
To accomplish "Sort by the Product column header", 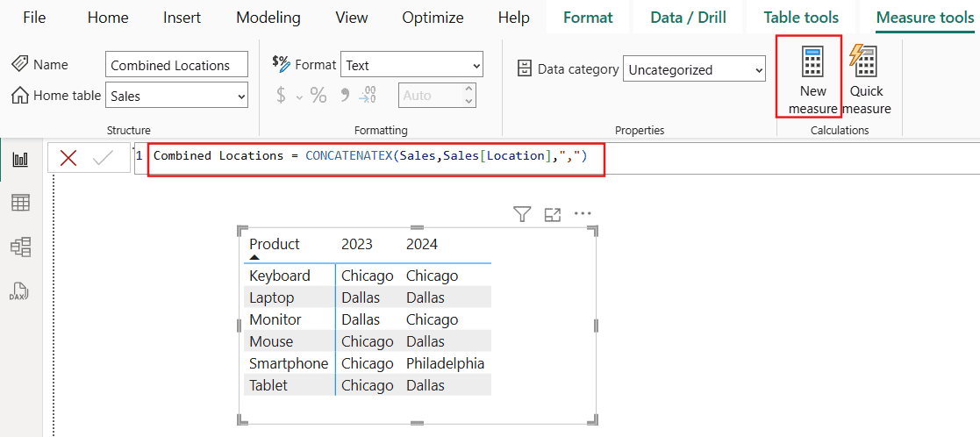I will [275, 244].
